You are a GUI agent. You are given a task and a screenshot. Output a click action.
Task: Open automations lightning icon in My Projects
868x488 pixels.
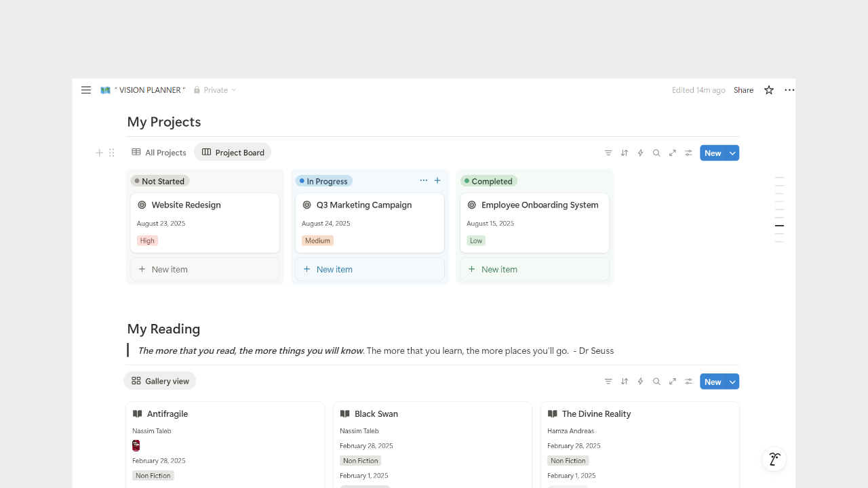[640, 153]
